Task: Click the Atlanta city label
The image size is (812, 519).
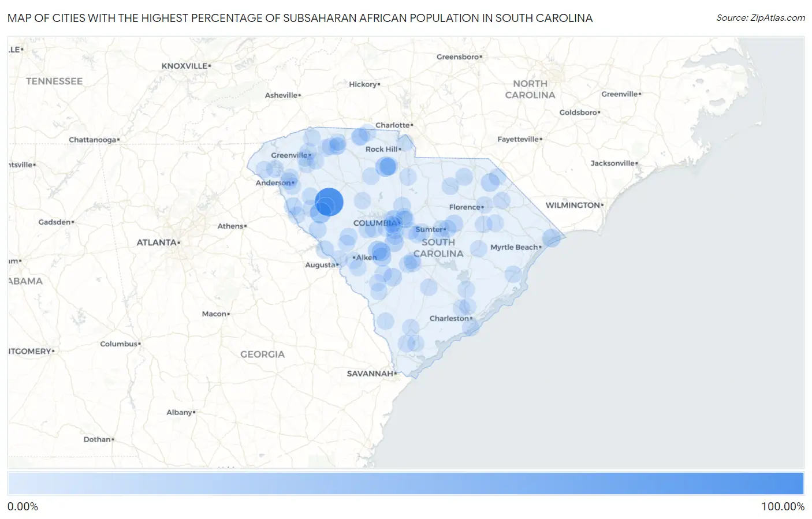Action: [157, 243]
